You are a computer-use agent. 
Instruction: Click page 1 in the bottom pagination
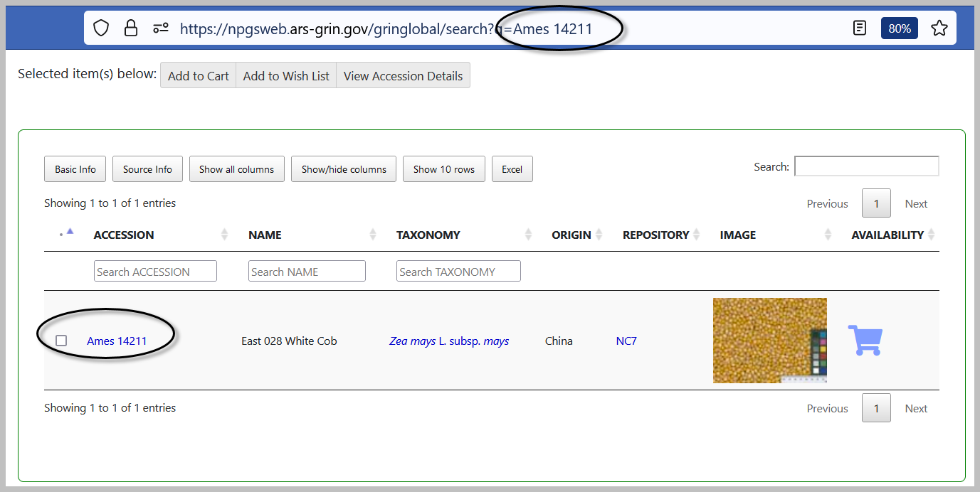(876, 408)
